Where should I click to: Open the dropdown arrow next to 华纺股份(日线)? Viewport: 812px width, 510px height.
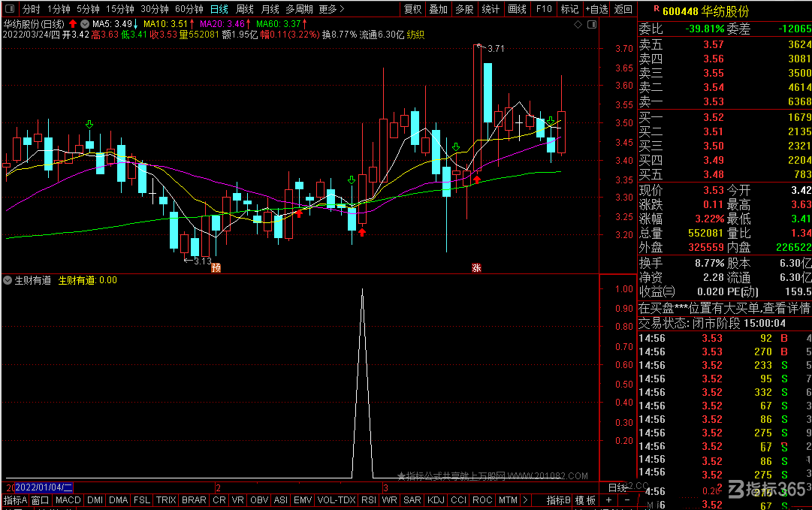[x=85, y=24]
